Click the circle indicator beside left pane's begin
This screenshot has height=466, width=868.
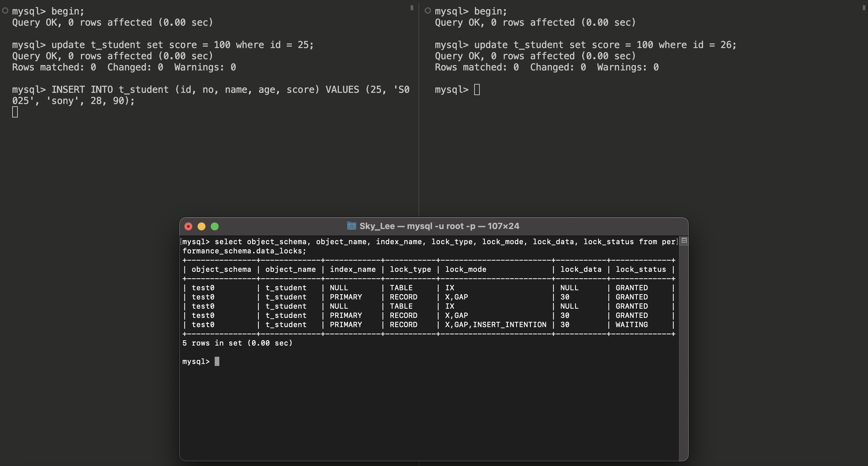pyautogui.click(x=5, y=11)
